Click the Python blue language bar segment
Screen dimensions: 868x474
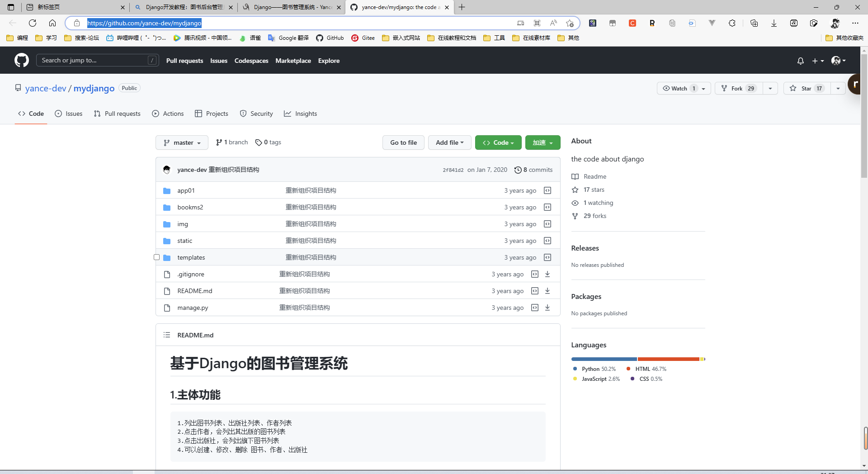[x=604, y=359]
